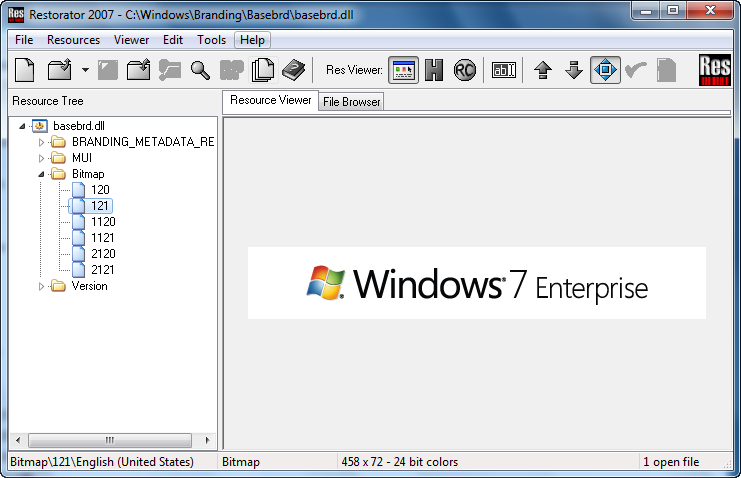Click the Open file toolbar icon

tap(60, 70)
